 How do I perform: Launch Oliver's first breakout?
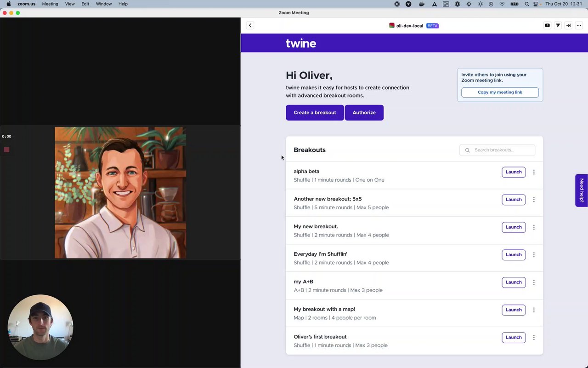[514, 338]
